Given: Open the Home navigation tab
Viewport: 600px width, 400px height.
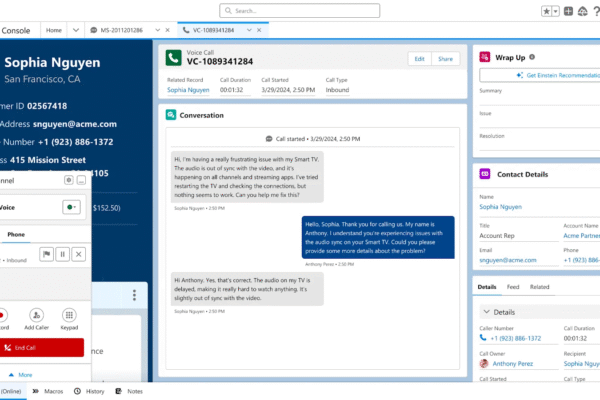Looking at the screenshot, I should click(x=54, y=30).
